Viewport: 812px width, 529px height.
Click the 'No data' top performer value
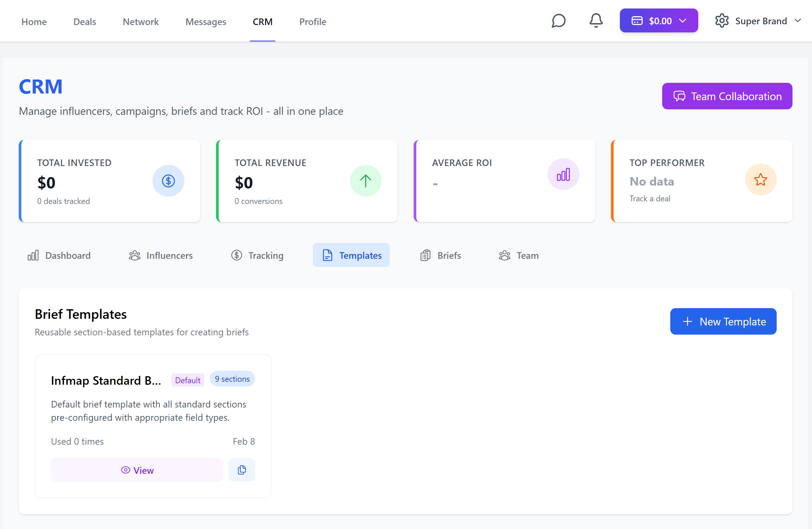click(x=652, y=181)
